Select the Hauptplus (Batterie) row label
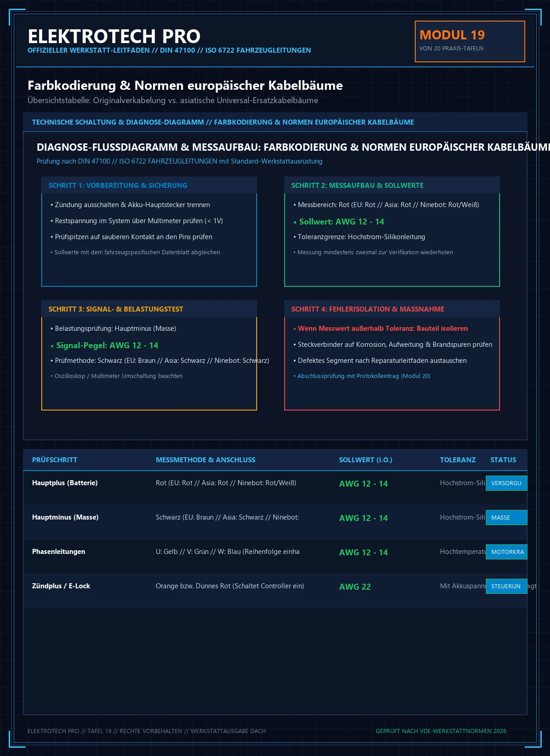This screenshot has width=550, height=756. coord(65,482)
